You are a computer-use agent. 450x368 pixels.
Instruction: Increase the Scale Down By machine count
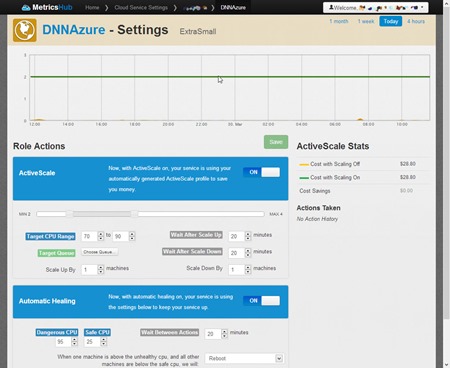click(x=248, y=267)
